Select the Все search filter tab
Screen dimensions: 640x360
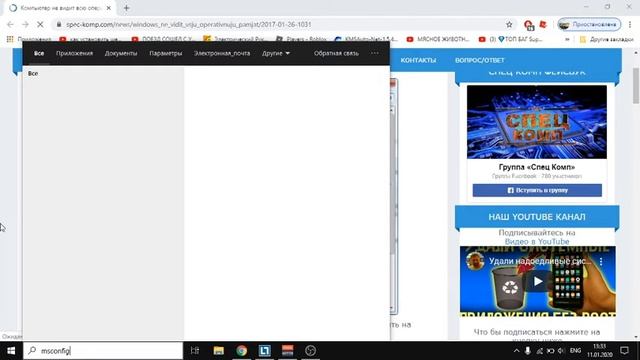39,53
